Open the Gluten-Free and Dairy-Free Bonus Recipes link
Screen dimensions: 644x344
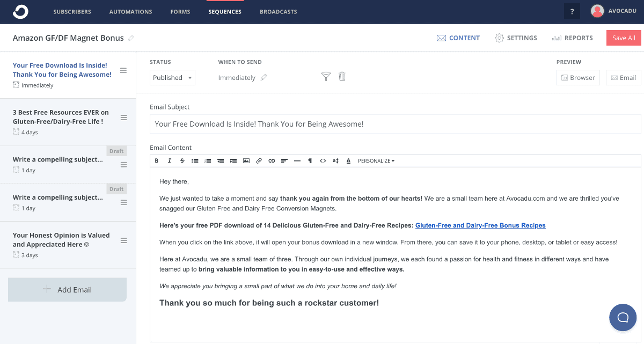click(480, 225)
